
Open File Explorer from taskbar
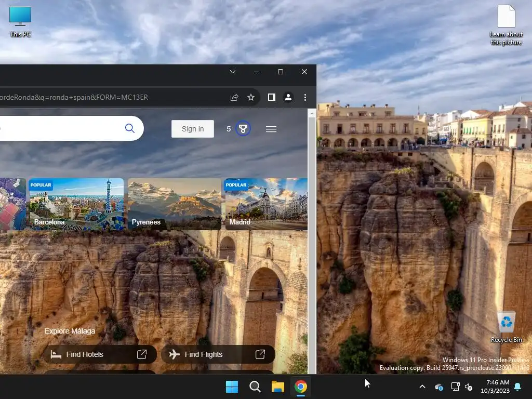coord(278,387)
